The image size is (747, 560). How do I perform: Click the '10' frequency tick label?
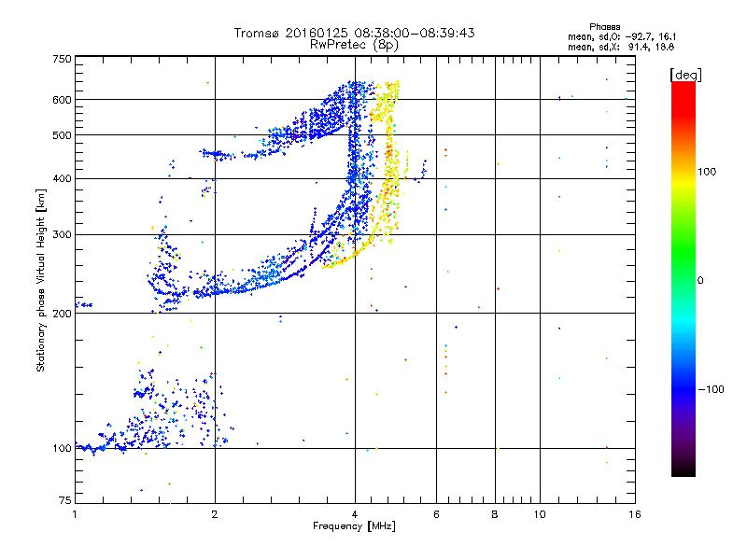coord(540,514)
